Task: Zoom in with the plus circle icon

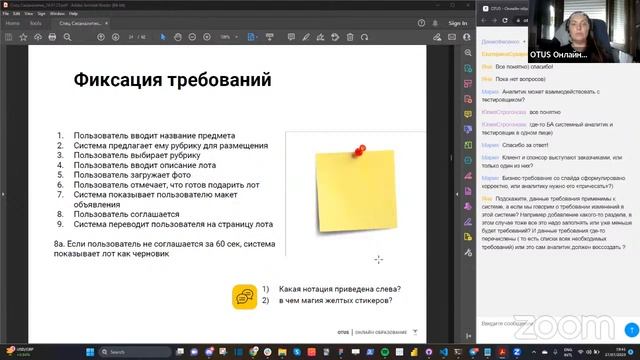Action: pyautogui.click(x=207, y=37)
